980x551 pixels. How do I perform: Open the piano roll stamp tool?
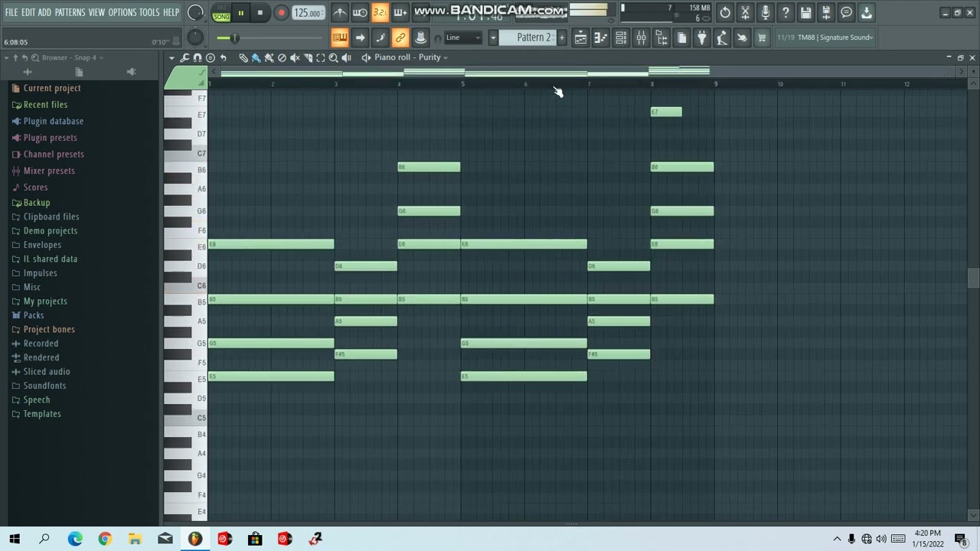211,57
